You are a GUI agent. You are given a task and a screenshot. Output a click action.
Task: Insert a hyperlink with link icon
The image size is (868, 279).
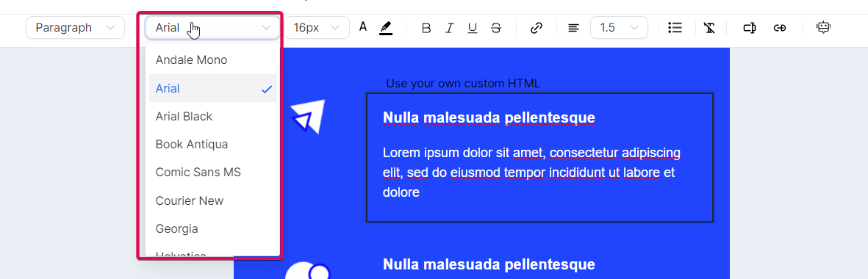[x=536, y=28]
